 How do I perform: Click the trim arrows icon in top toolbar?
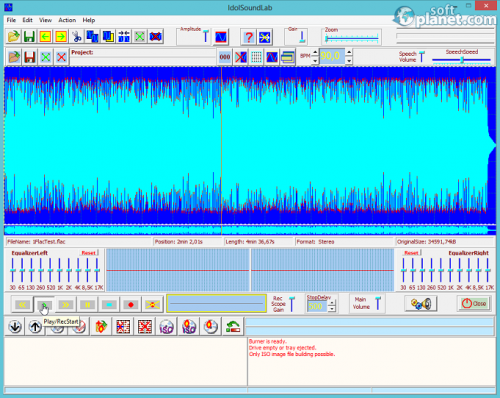click(x=124, y=36)
